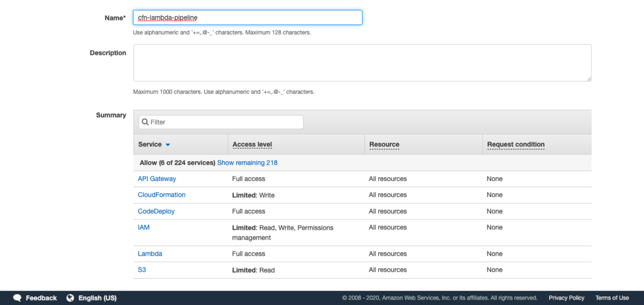The image size is (644, 305).
Task: Click IAM 'Read, Write, Permissions management' text
Action: (x=283, y=233)
